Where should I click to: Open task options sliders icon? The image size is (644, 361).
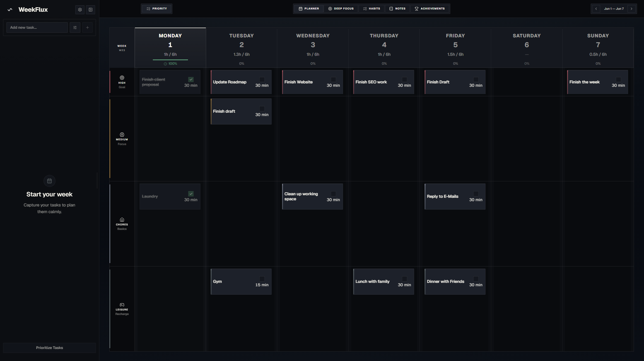[75, 27]
